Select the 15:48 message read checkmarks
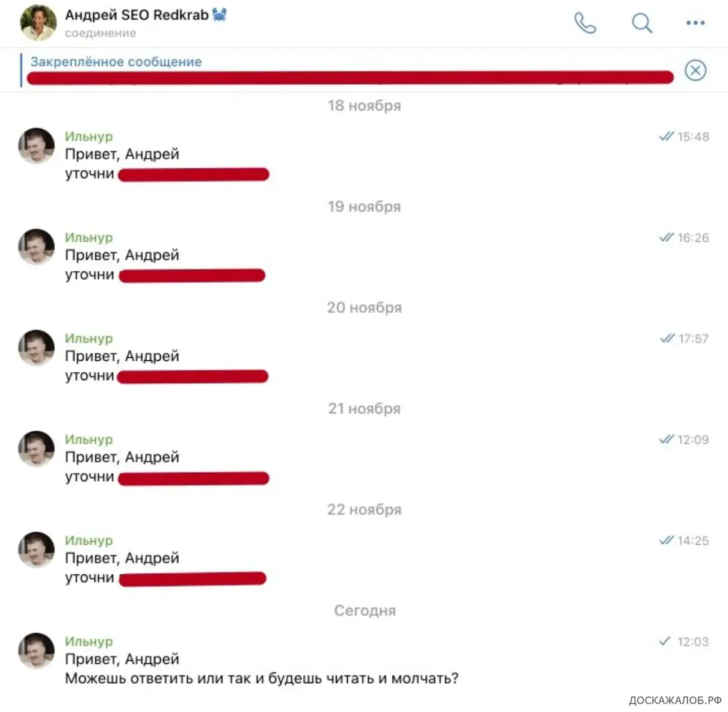The width and height of the screenshot is (728, 712). [x=666, y=137]
